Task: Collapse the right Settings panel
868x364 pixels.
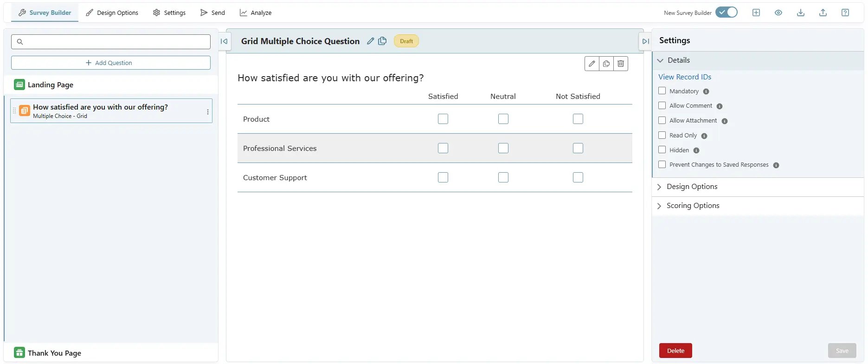Action: (645, 41)
